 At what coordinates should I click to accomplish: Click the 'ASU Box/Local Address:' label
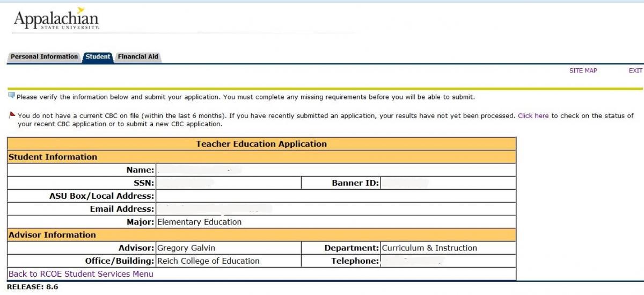click(101, 196)
